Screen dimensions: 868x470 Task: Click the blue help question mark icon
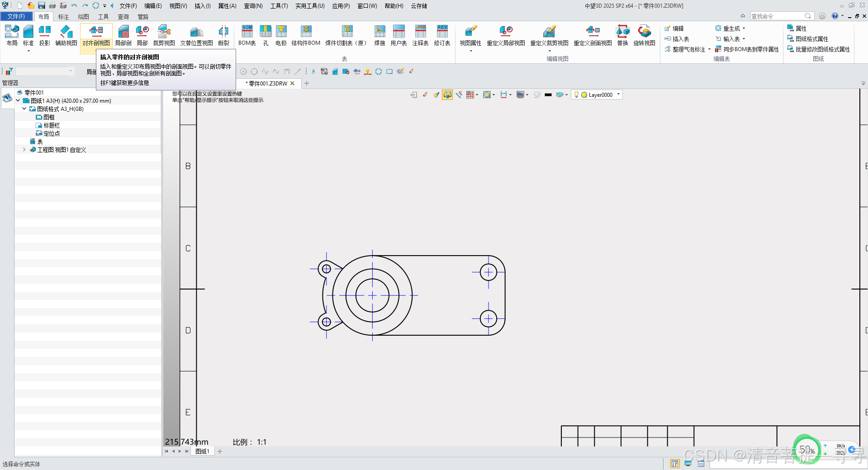point(835,16)
